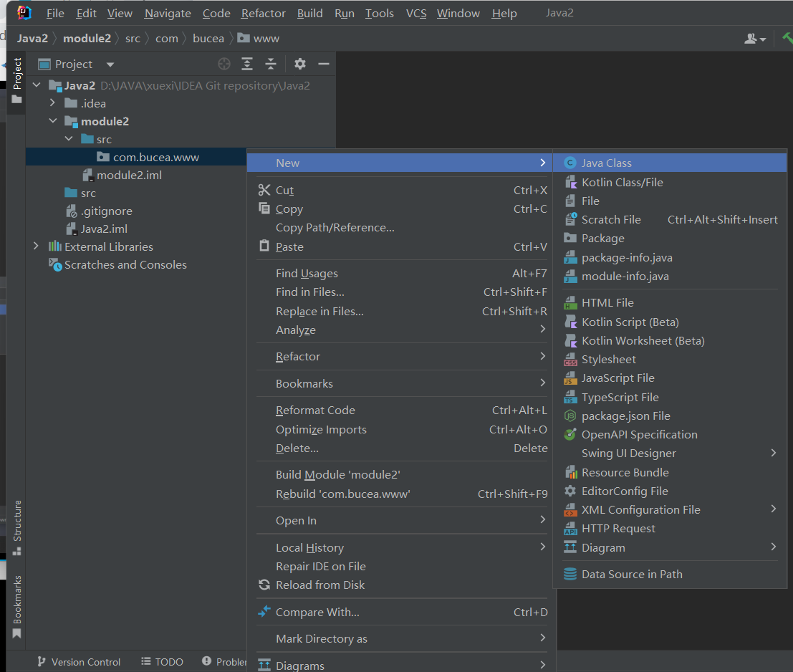This screenshot has width=793, height=672.
Task: Open the TODO panel from status bar
Action: pyautogui.click(x=167, y=662)
